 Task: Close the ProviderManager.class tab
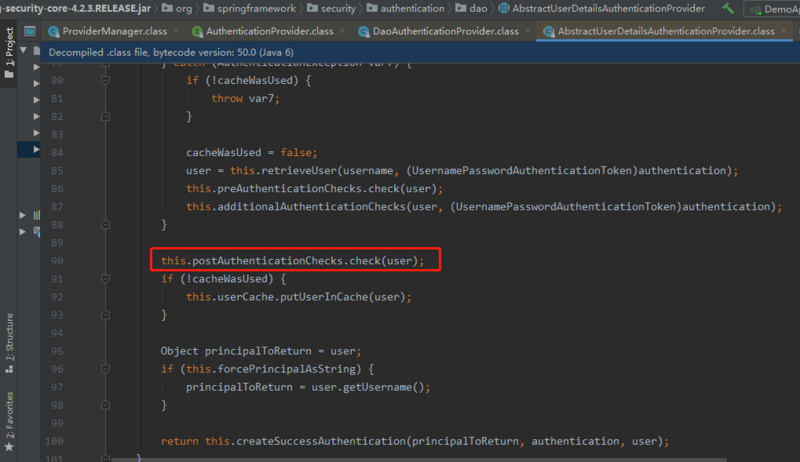(176, 31)
